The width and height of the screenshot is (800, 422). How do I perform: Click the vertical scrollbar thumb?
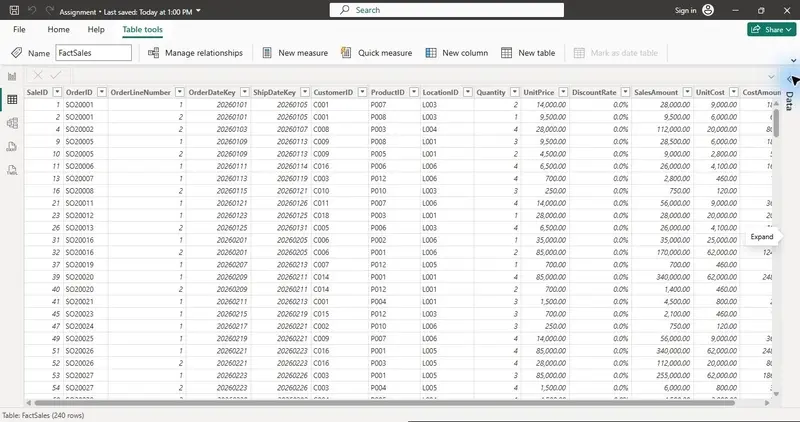click(x=776, y=123)
